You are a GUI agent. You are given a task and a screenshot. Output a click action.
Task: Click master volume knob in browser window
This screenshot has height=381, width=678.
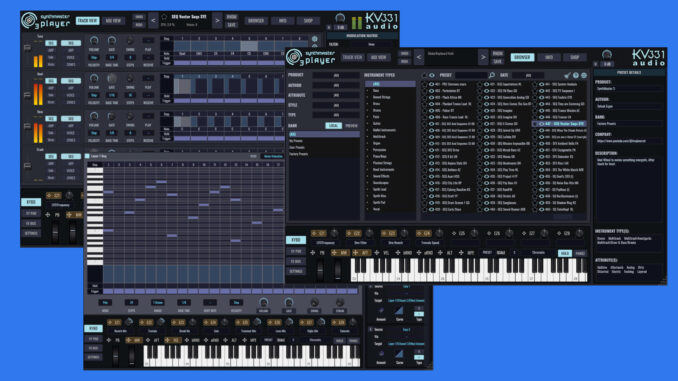tap(607, 55)
